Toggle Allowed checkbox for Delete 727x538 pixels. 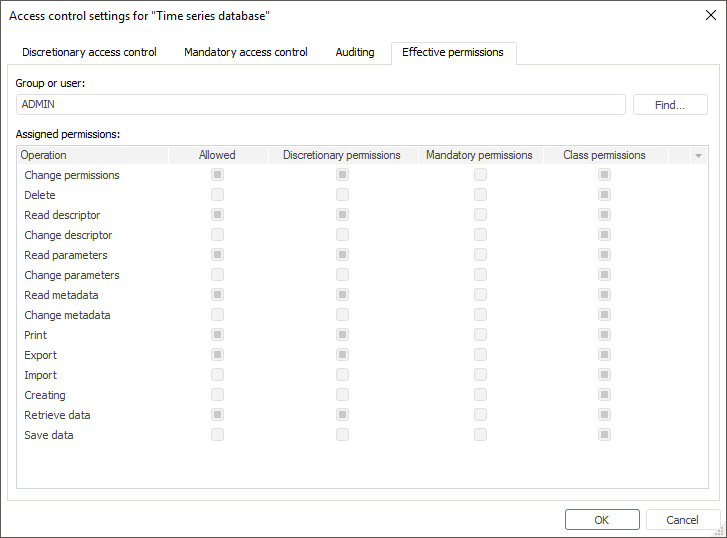[217, 195]
